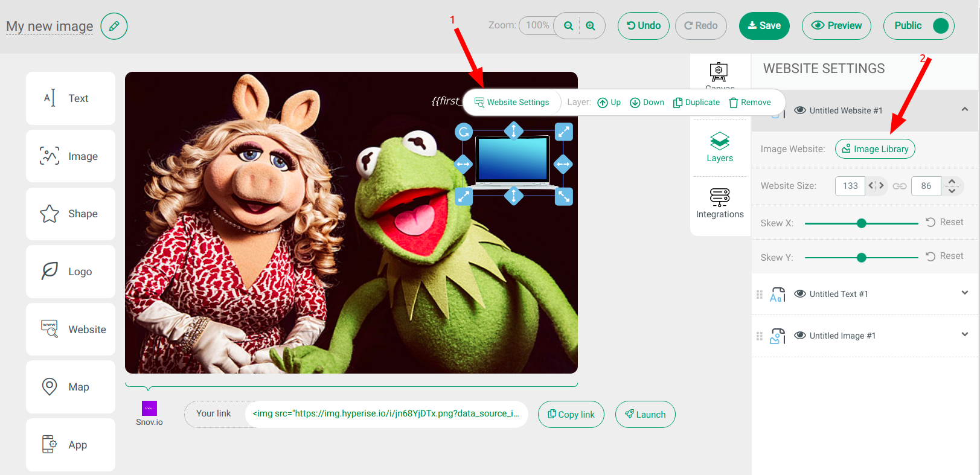
Task: Open the Image Library
Action: point(875,149)
